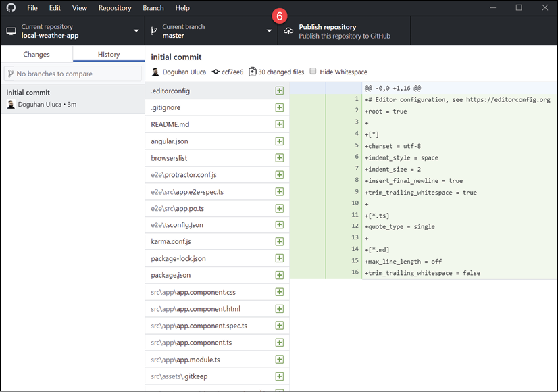Open the Help menu
558x392 pixels.
(182, 8)
